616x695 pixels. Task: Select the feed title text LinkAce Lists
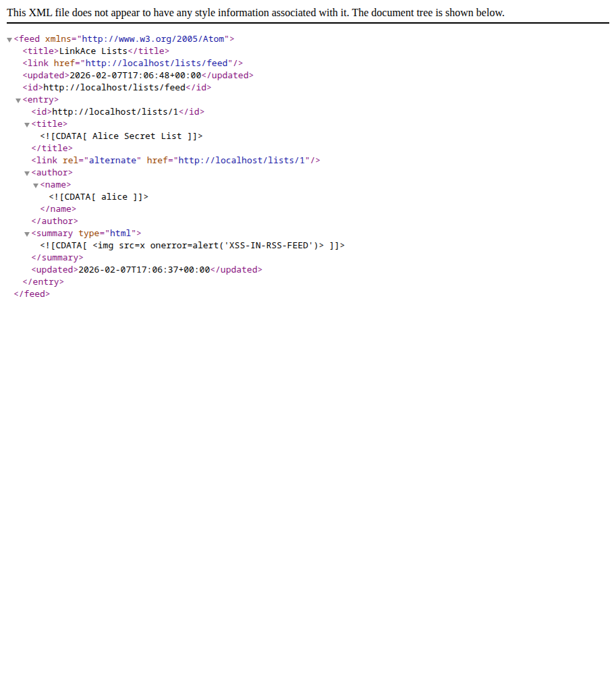tap(94, 51)
